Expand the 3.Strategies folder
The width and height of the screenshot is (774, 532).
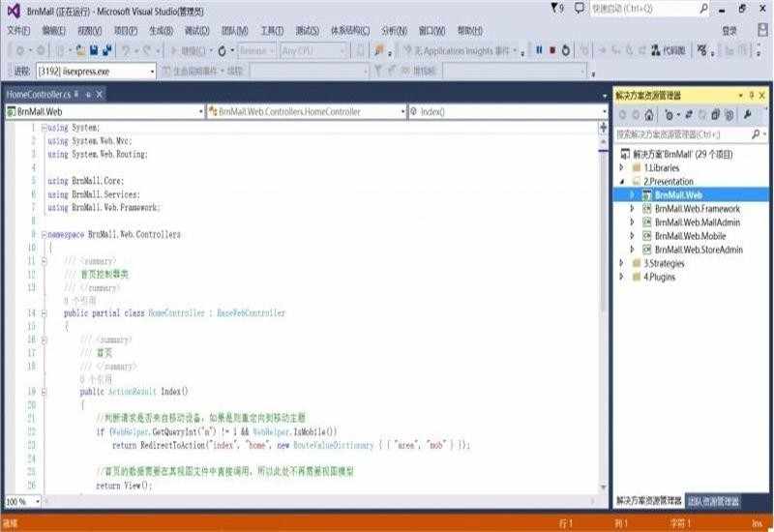[622, 263]
